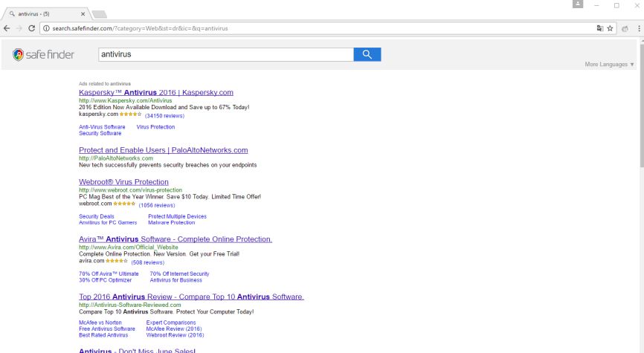Open Free Antivirus Software sublink
This screenshot has width=644, height=353.
click(107, 328)
